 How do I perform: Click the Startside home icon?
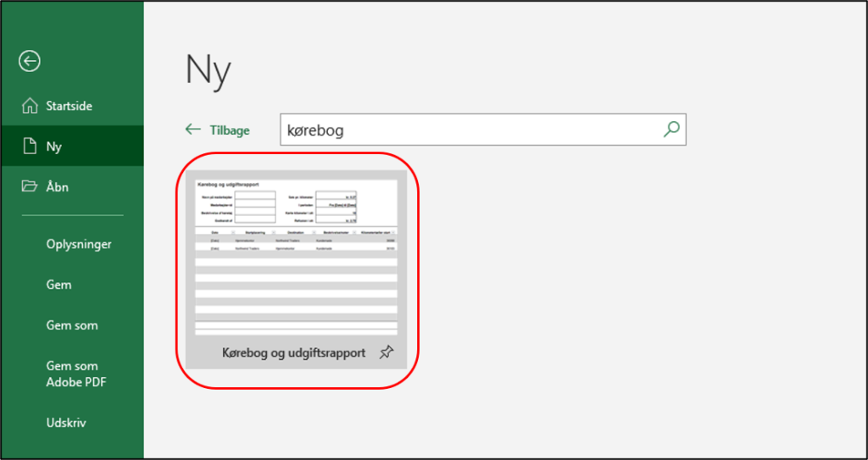coord(31,106)
